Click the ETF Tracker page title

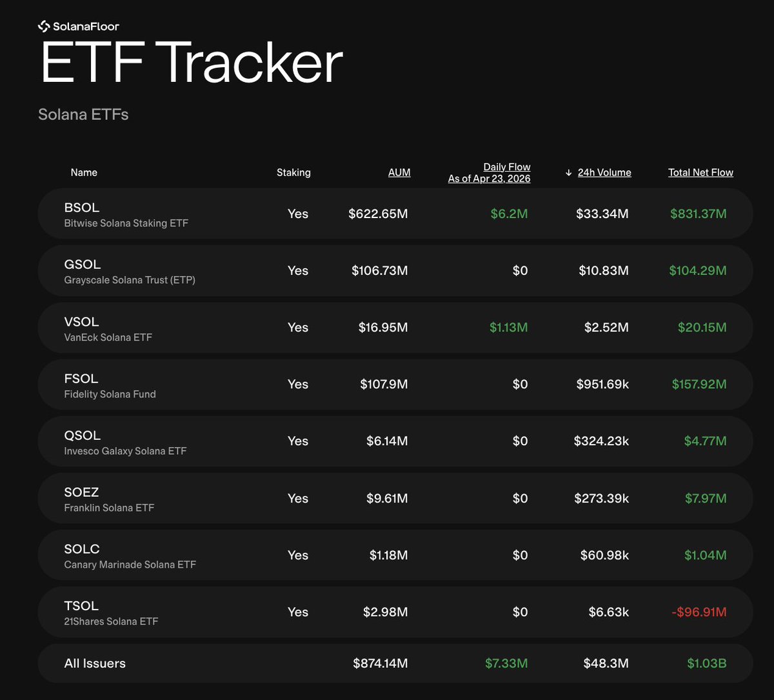pos(192,63)
